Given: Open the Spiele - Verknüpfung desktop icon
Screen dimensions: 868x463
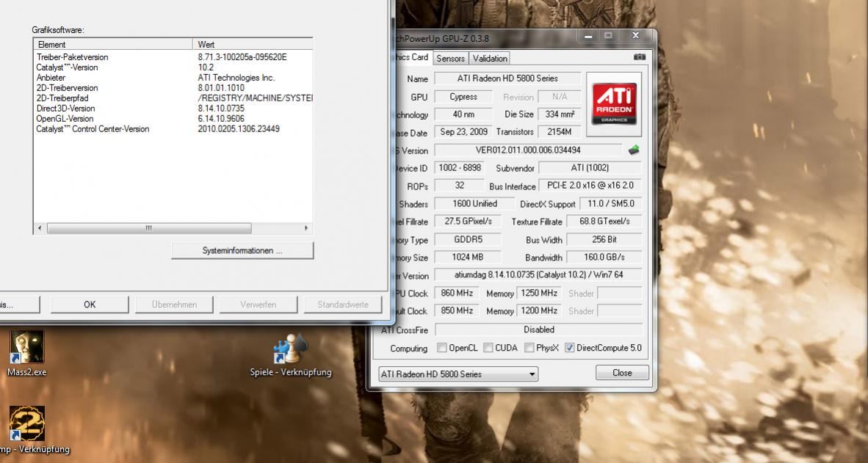Looking at the screenshot, I should pos(291,349).
